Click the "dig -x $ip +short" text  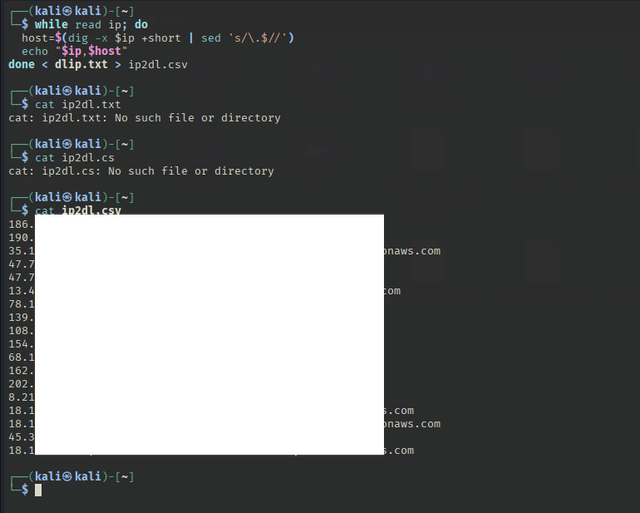pos(124,38)
